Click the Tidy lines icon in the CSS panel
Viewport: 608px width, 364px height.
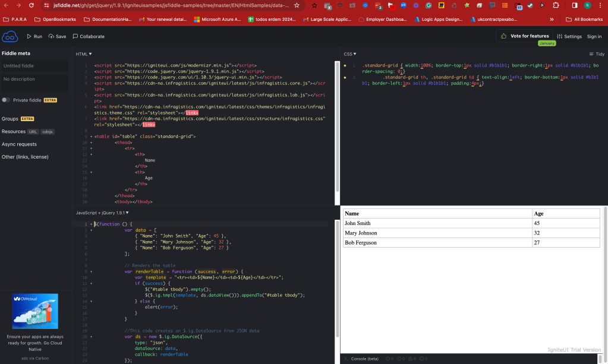591,54
